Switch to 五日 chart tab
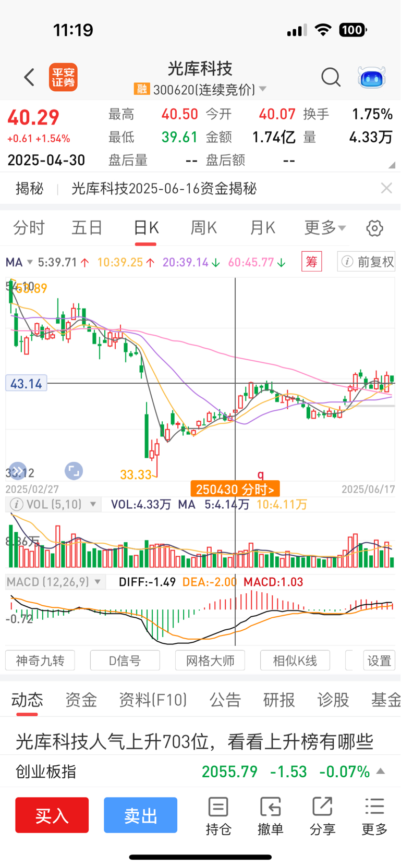 coord(87,228)
